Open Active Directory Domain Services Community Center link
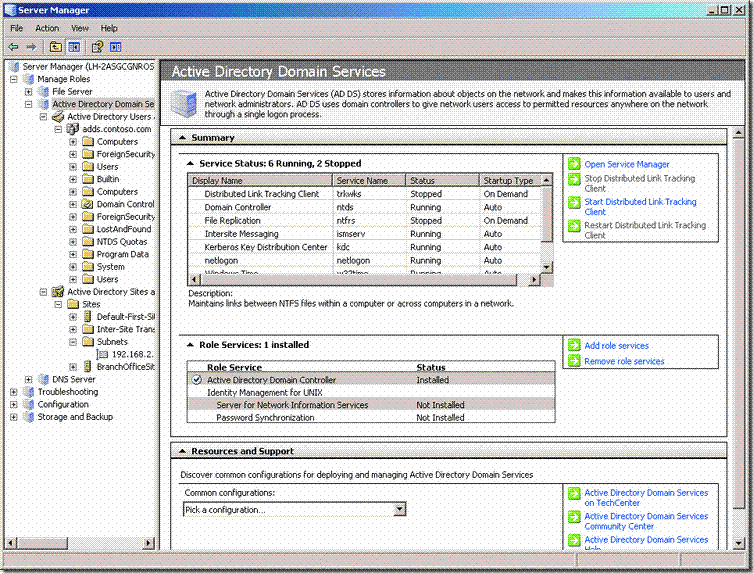Image resolution: width=754 pixels, height=574 pixels. pos(646,521)
